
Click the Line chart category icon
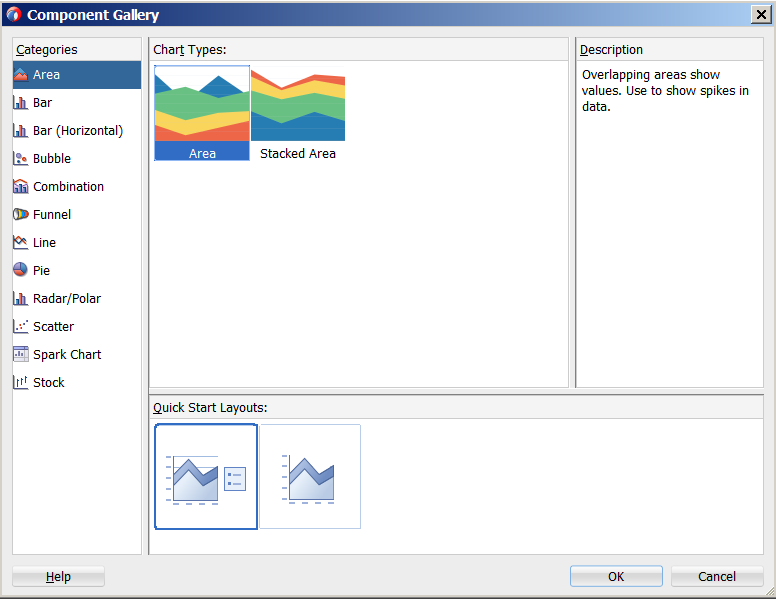(21, 243)
